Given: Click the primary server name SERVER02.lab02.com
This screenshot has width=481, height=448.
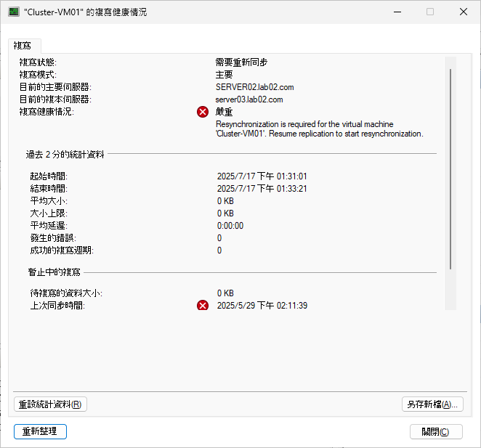Looking at the screenshot, I should 254,87.
